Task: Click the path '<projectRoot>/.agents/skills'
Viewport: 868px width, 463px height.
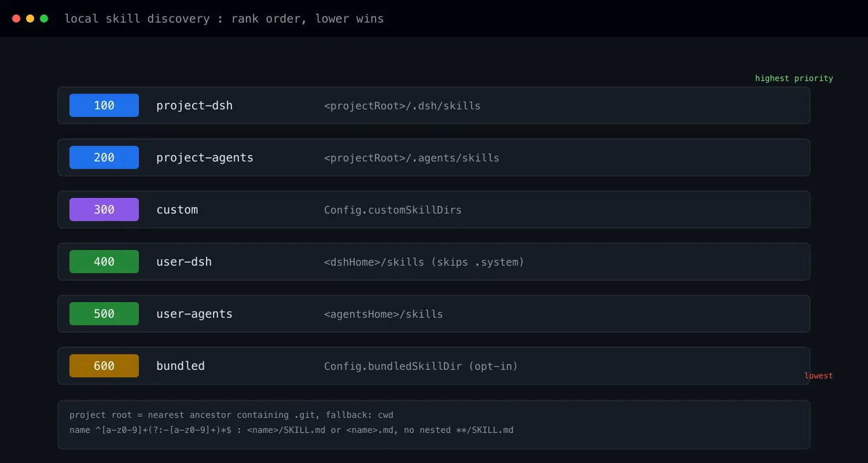Action: pos(411,158)
